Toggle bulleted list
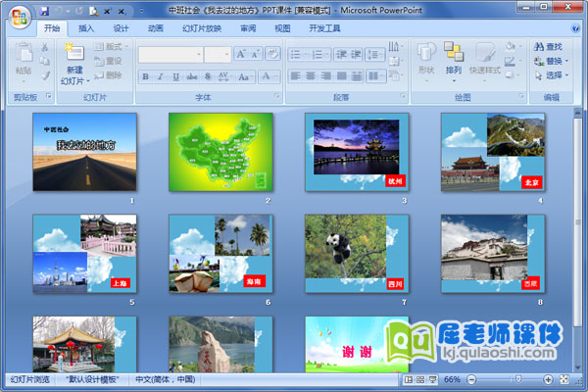The height and width of the screenshot is (392, 588). point(298,55)
